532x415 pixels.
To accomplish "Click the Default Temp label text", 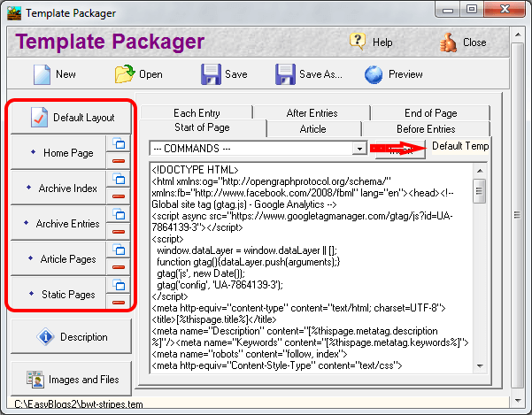I will 460,146.
